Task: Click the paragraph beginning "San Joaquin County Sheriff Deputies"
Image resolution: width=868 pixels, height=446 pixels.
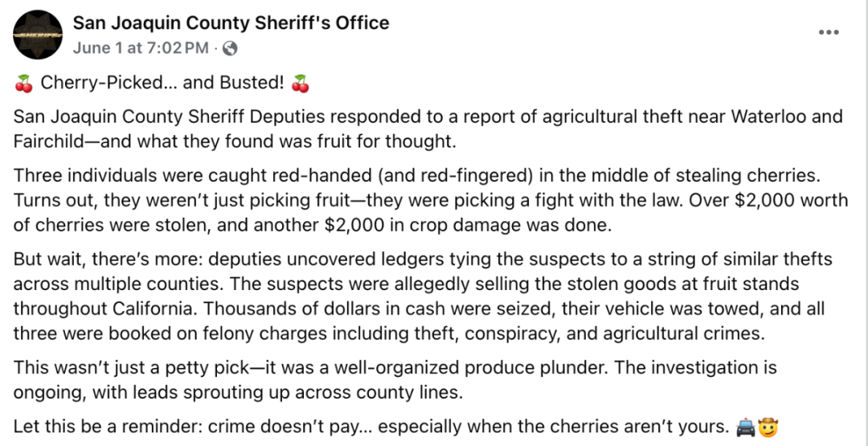Action: (x=428, y=129)
